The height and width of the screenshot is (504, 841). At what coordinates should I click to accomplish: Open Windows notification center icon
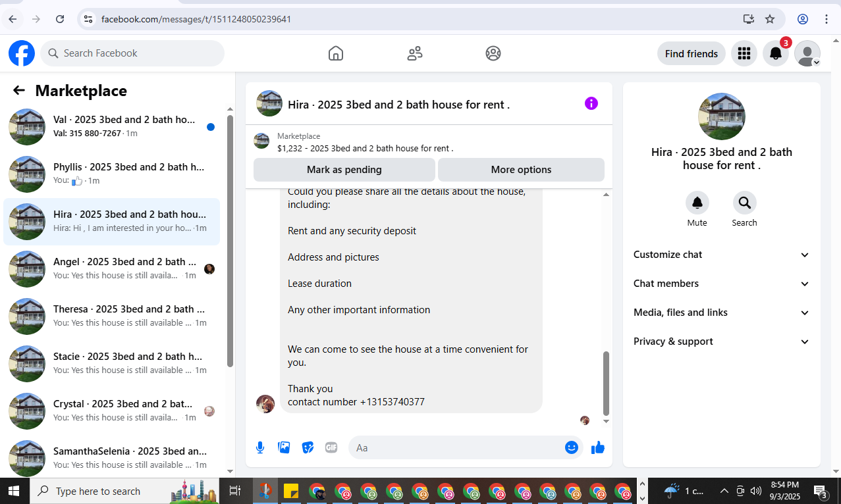[821, 491]
